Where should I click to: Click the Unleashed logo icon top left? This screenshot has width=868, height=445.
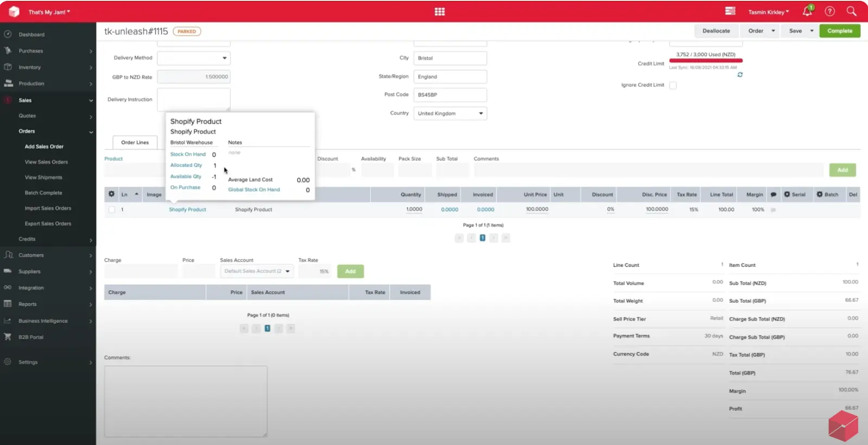pyautogui.click(x=14, y=11)
